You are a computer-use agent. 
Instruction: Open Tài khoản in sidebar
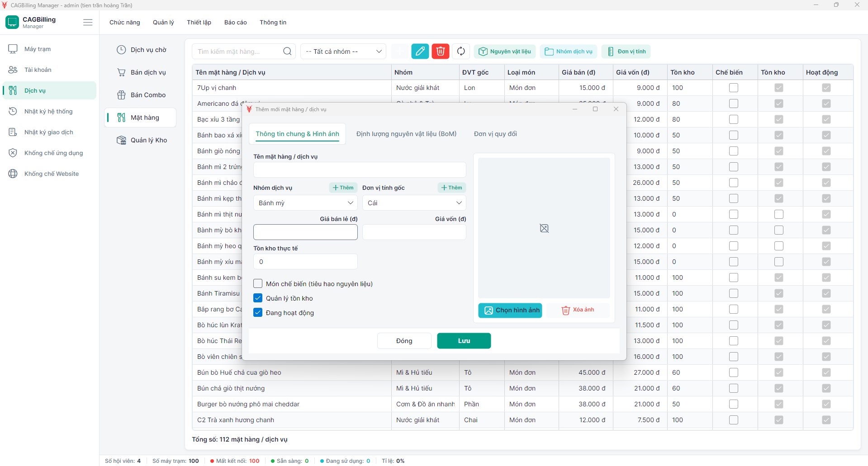(x=49, y=70)
